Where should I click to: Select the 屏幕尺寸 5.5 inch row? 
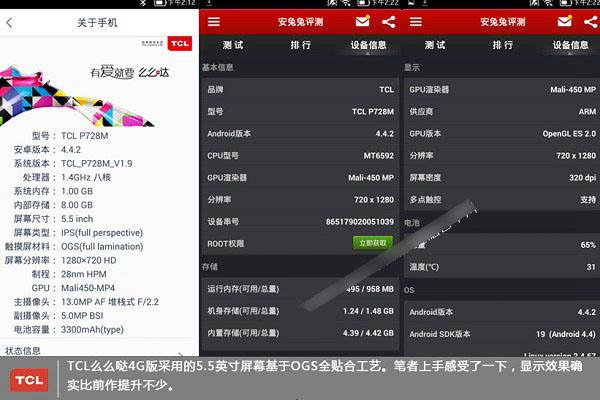53,219
